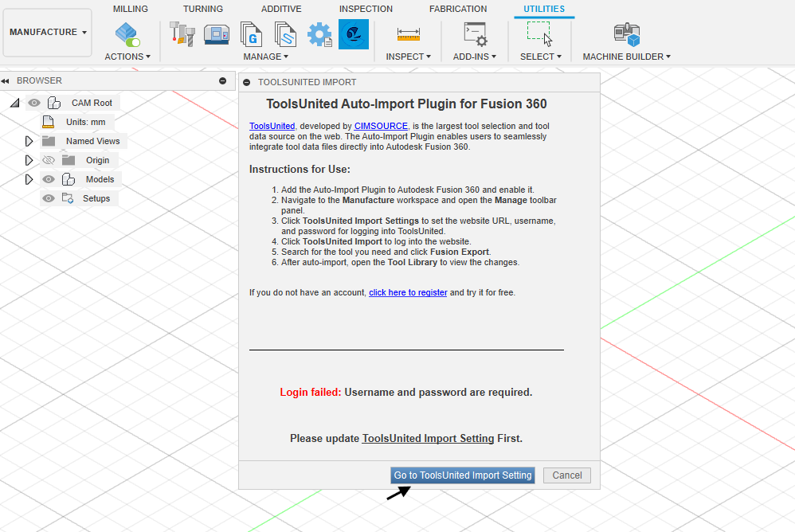This screenshot has height=532, width=795.
Task: Open the Machine Library icon
Action: [217, 34]
